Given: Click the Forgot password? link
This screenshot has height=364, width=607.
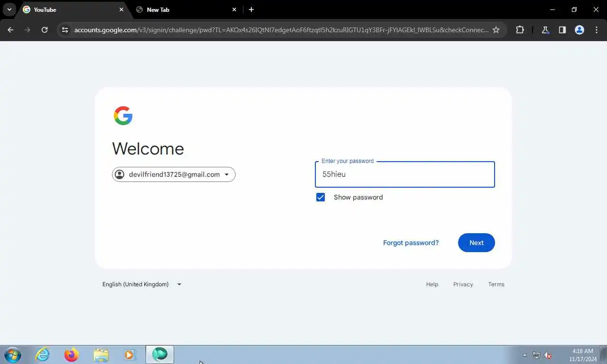Looking at the screenshot, I should (x=411, y=243).
